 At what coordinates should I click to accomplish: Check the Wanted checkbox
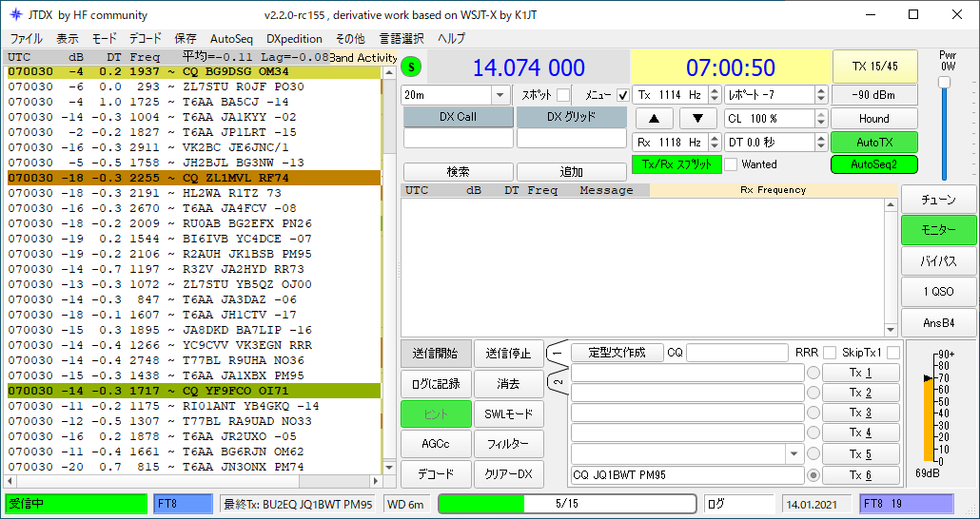(731, 164)
